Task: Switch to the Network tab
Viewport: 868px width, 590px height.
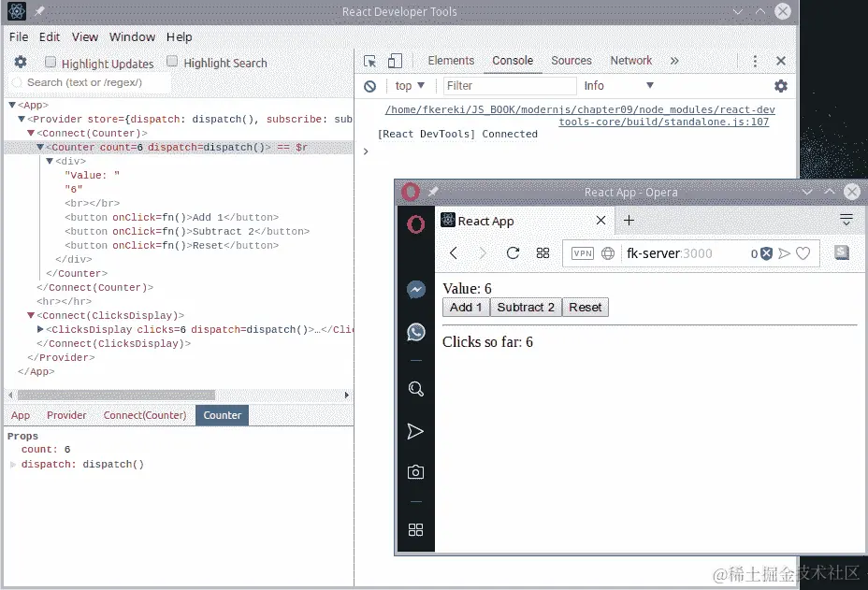Action: tap(631, 61)
